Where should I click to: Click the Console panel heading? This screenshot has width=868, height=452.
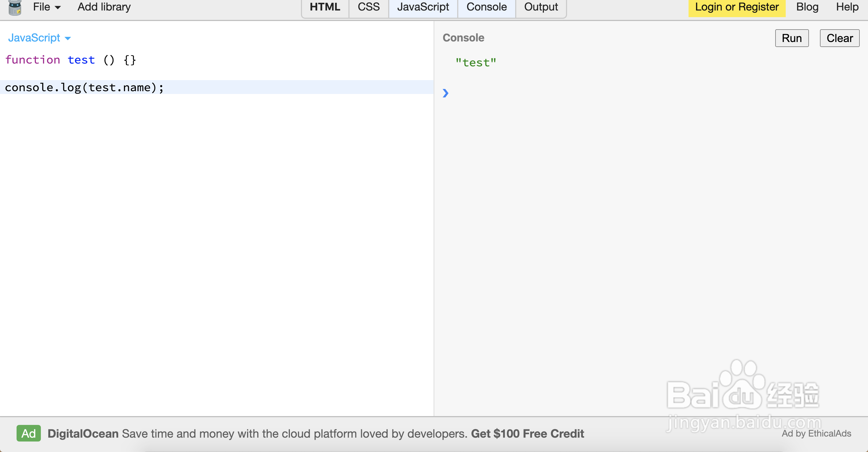(x=463, y=38)
